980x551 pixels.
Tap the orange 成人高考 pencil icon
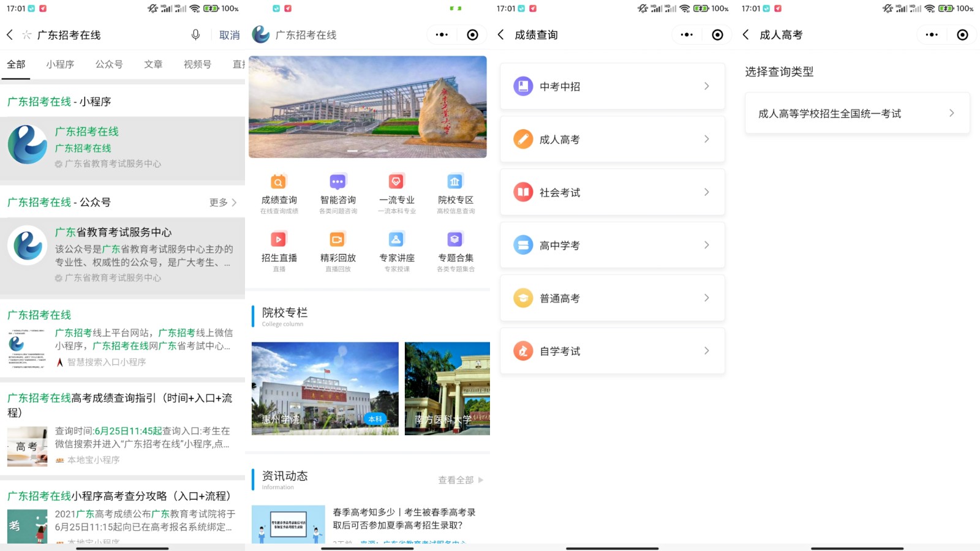click(x=523, y=139)
